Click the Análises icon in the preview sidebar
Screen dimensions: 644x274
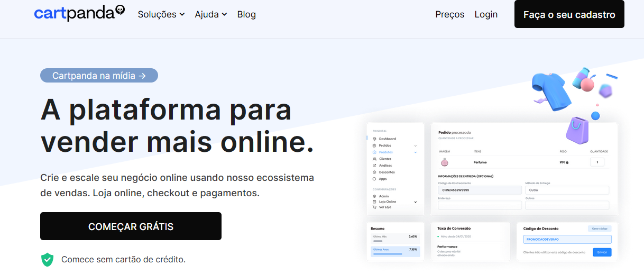(374, 166)
